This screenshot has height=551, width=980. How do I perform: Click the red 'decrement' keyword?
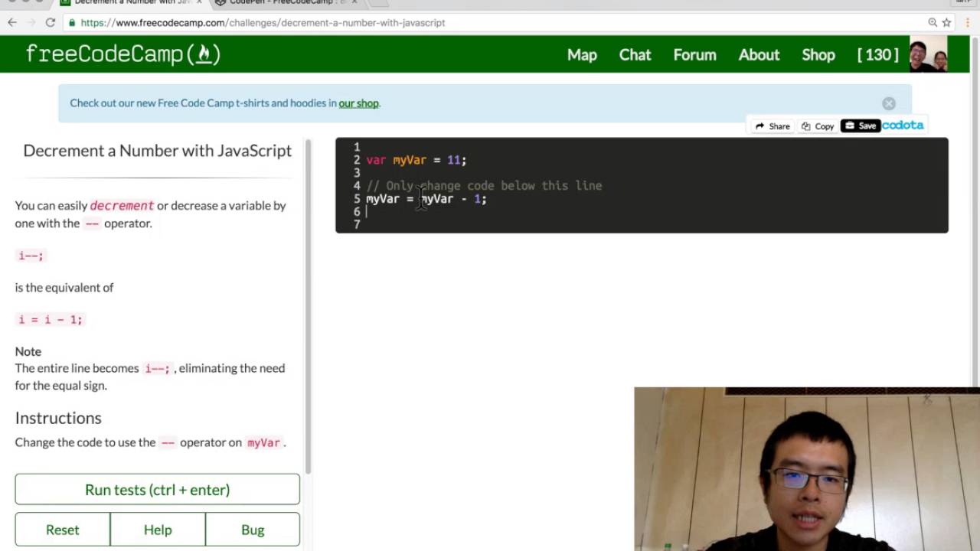122,206
